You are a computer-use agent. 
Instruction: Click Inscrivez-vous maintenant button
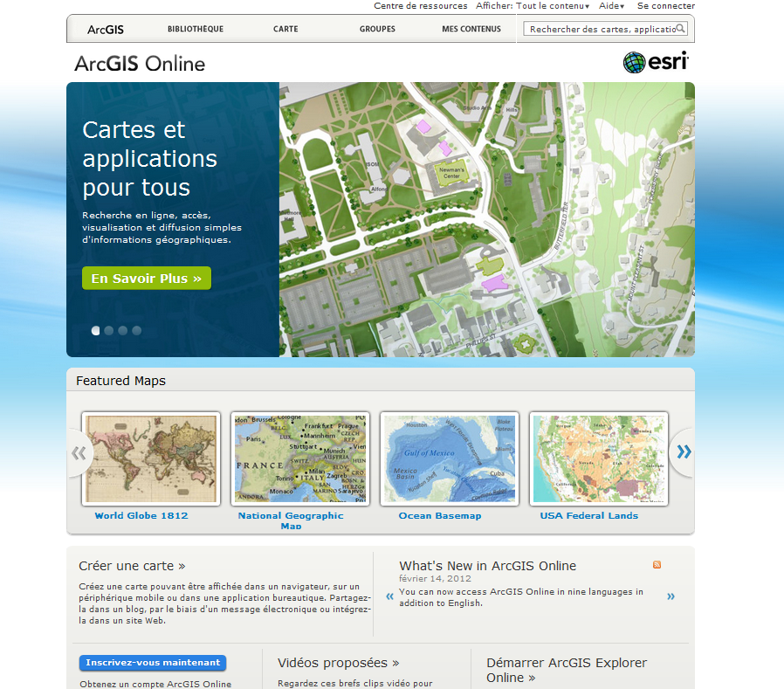click(153, 663)
